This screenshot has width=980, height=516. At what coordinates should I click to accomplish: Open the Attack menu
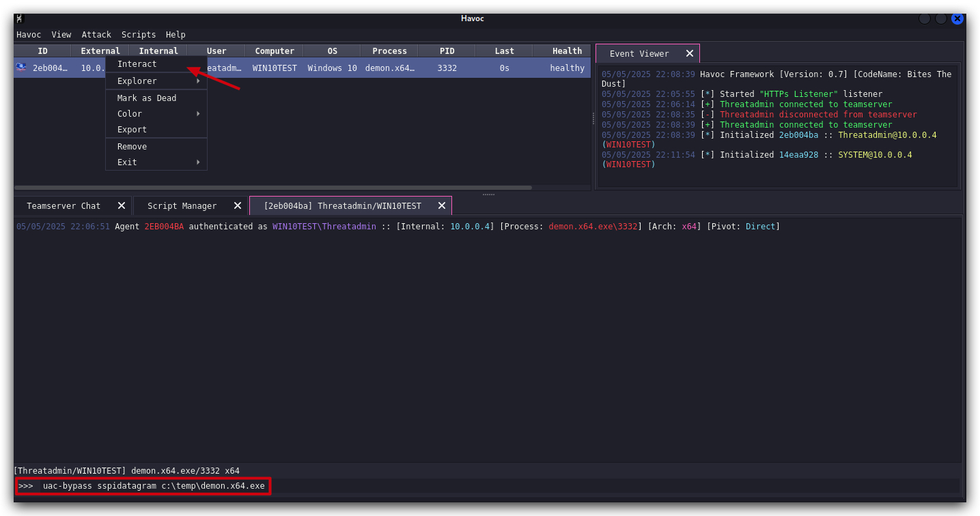96,35
